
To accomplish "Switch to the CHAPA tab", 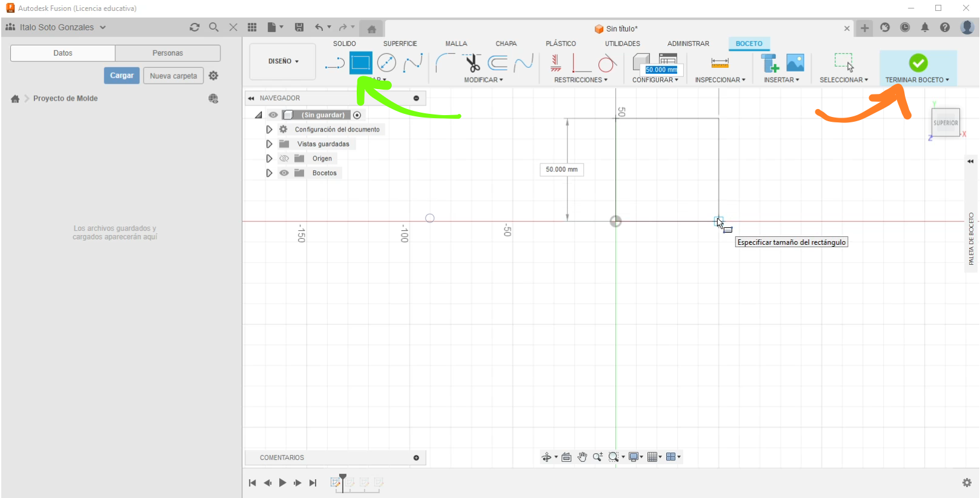I will tap(506, 44).
